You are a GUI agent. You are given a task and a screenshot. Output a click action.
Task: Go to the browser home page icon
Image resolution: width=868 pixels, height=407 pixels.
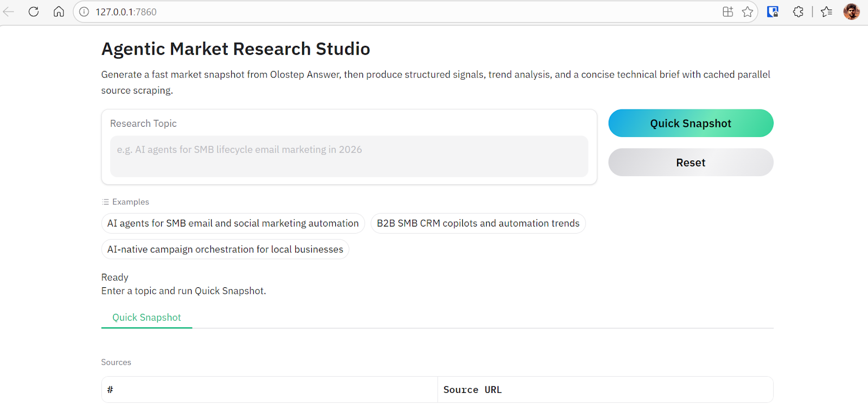[x=59, y=12]
